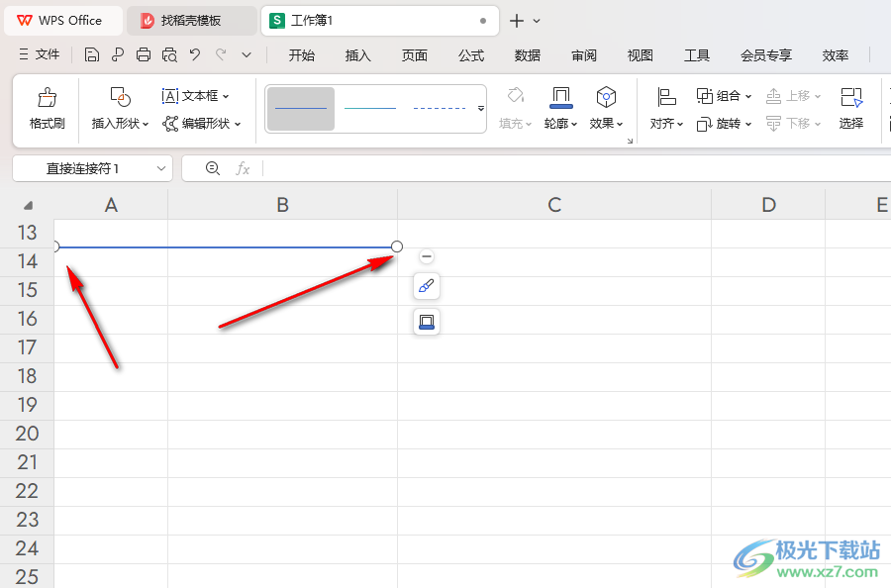
Task: Click the Group (组合) icon
Action: click(705, 96)
